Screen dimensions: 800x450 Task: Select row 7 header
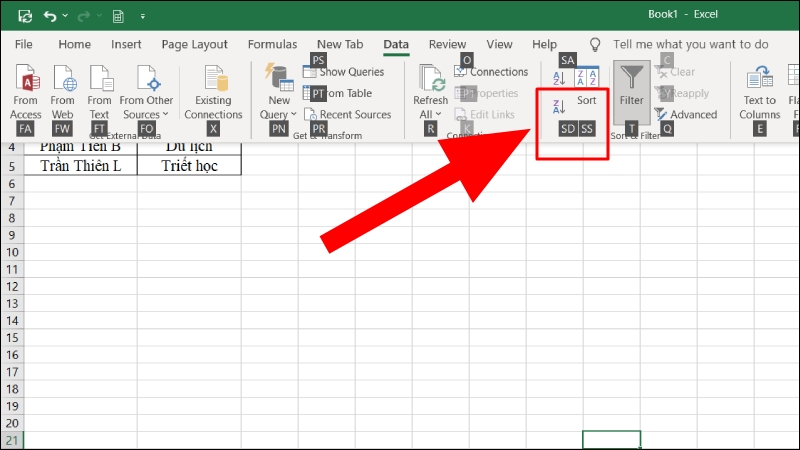click(x=12, y=201)
